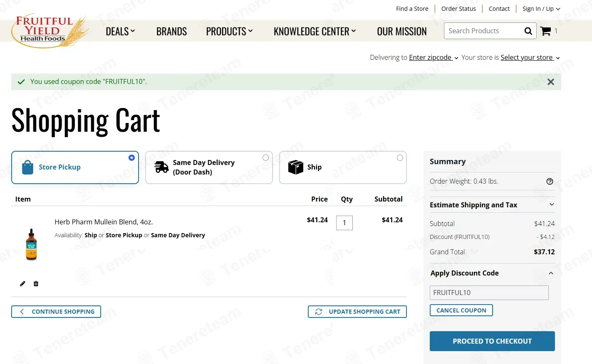
Task: Click the search magnifier icon
Action: click(528, 31)
